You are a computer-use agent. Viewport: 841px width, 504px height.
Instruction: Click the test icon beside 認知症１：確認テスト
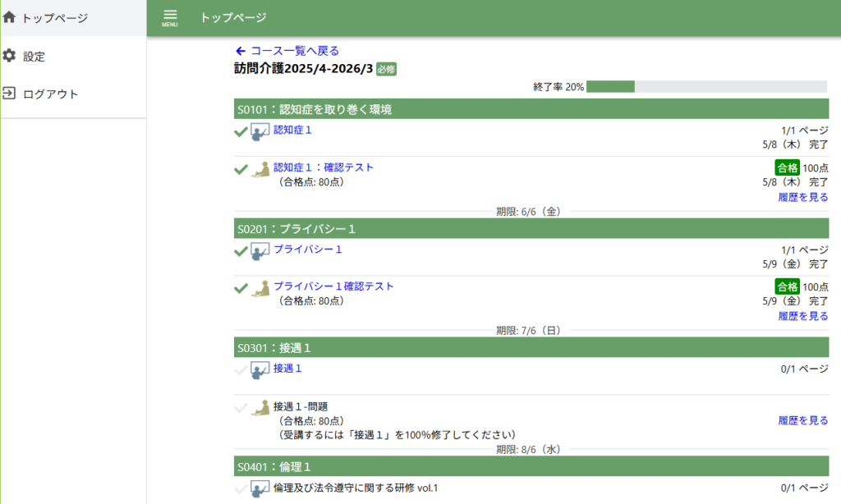tap(260, 169)
